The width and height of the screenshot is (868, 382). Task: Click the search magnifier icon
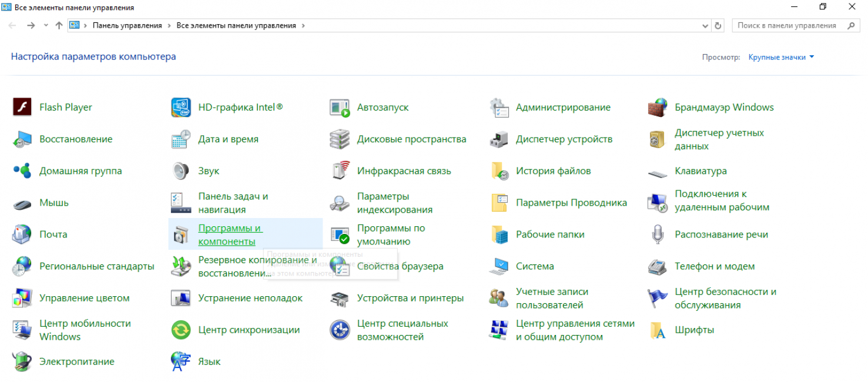pyautogui.click(x=852, y=26)
